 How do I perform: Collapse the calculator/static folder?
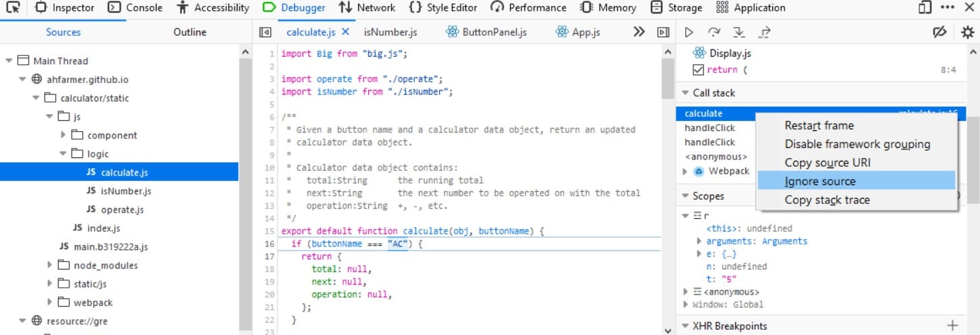point(36,98)
